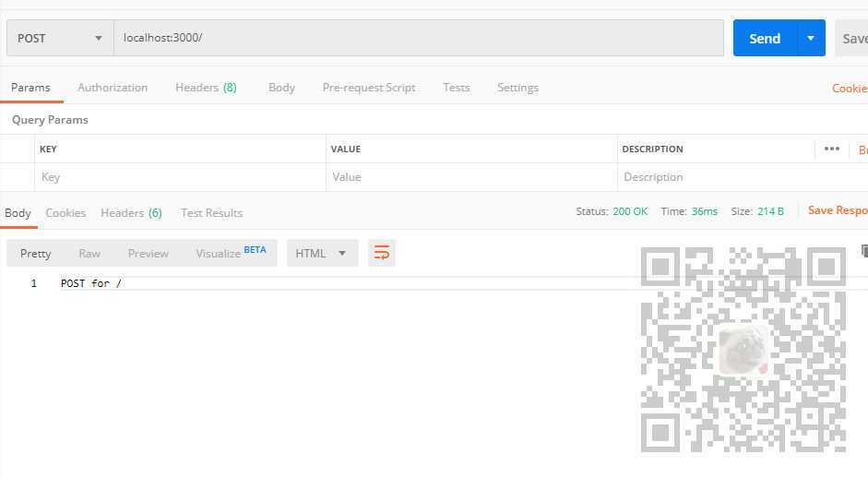Open the response Headers (6) tab
Screen dimensions: 868x478
pos(131,212)
